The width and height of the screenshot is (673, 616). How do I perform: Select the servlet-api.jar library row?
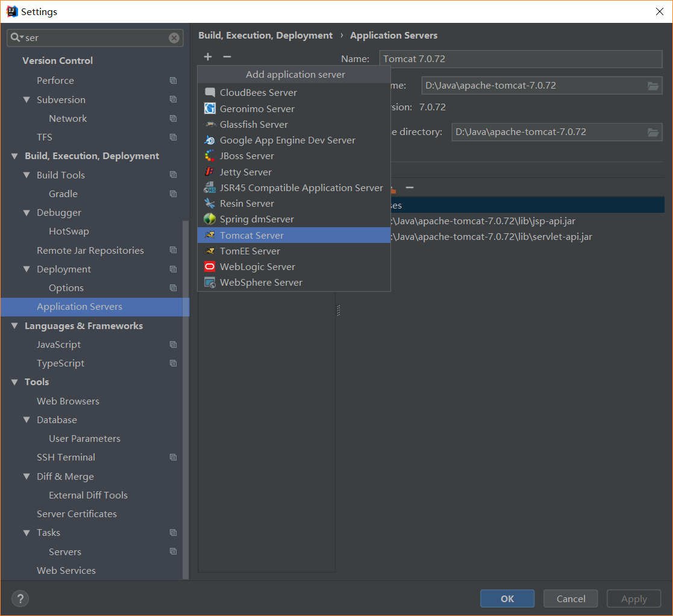(x=527, y=237)
